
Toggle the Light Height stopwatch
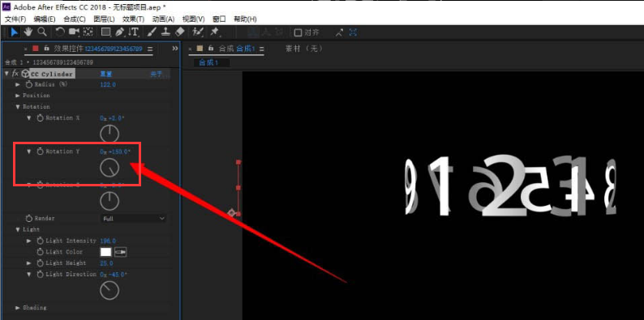[x=40, y=263]
